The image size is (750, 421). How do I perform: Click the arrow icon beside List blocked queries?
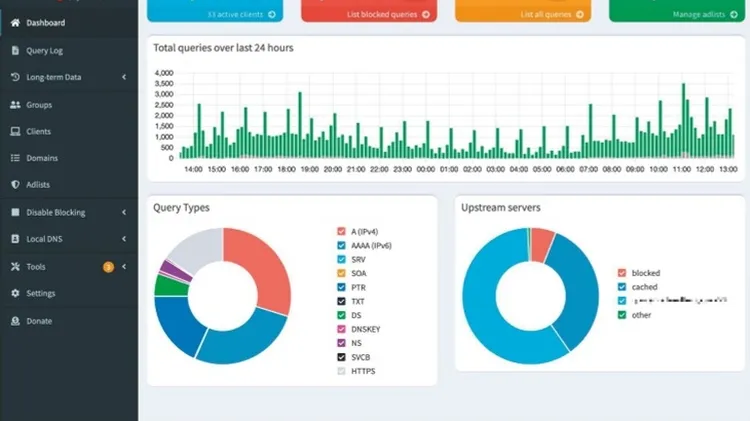pos(426,14)
